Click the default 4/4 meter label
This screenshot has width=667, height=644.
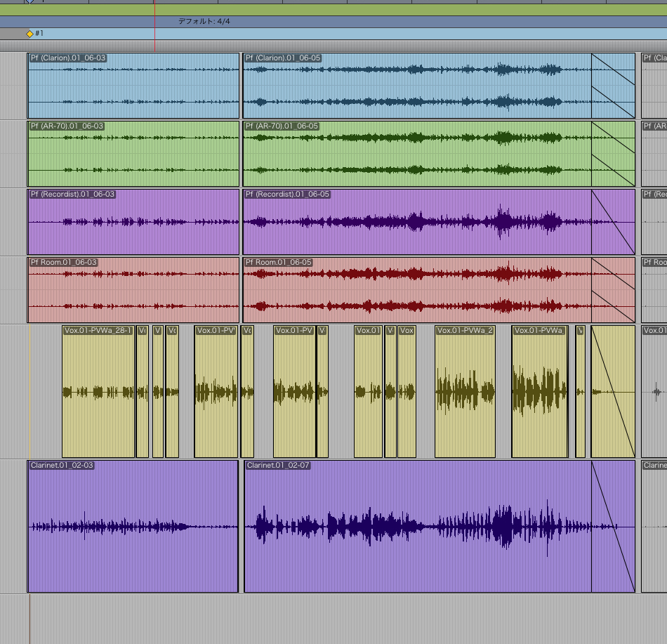pos(204,22)
